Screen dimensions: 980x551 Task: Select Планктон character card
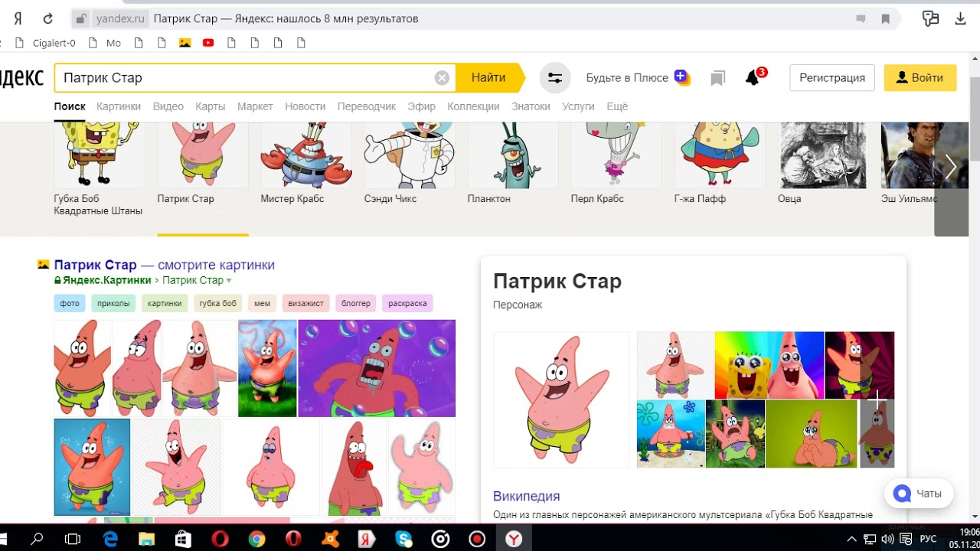(x=513, y=163)
